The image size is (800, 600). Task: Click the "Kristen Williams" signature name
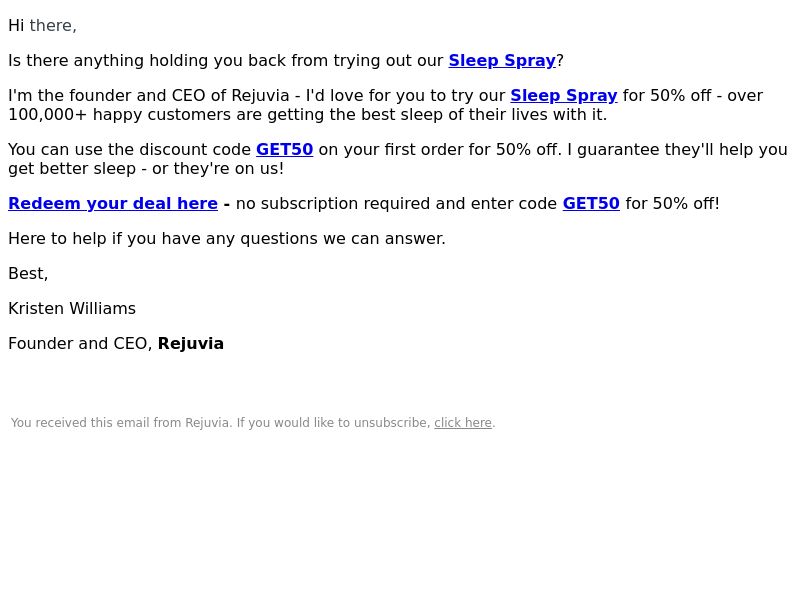click(72, 309)
